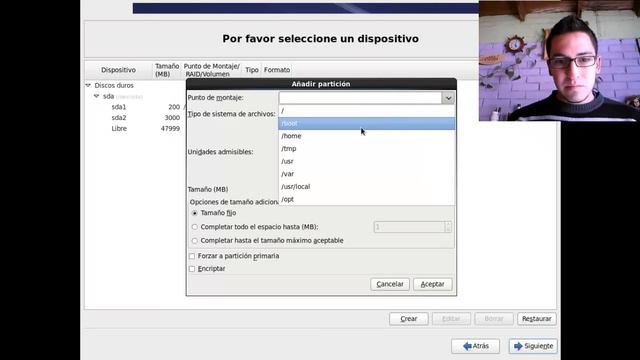640x360 pixels.
Task: Select the / mount point option
Action: click(367, 111)
